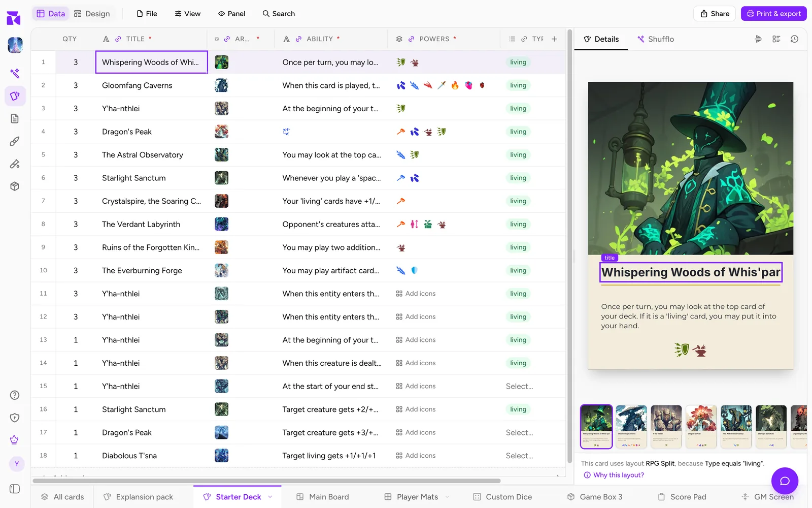Click Add icons in row 18
Viewport: 812px width, 508px height.
416,456
